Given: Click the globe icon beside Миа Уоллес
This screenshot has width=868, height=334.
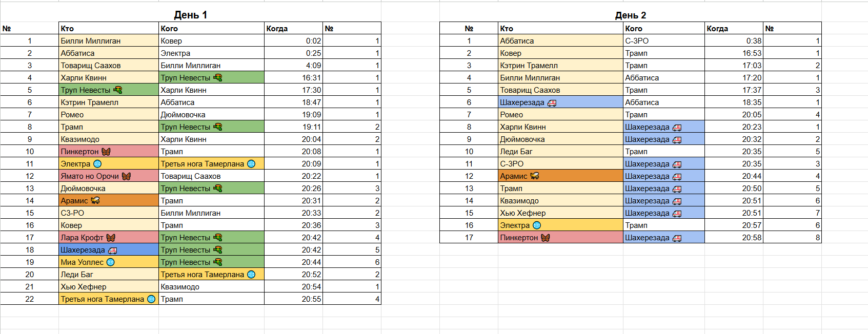Looking at the screenshot, I should (110, 262).
